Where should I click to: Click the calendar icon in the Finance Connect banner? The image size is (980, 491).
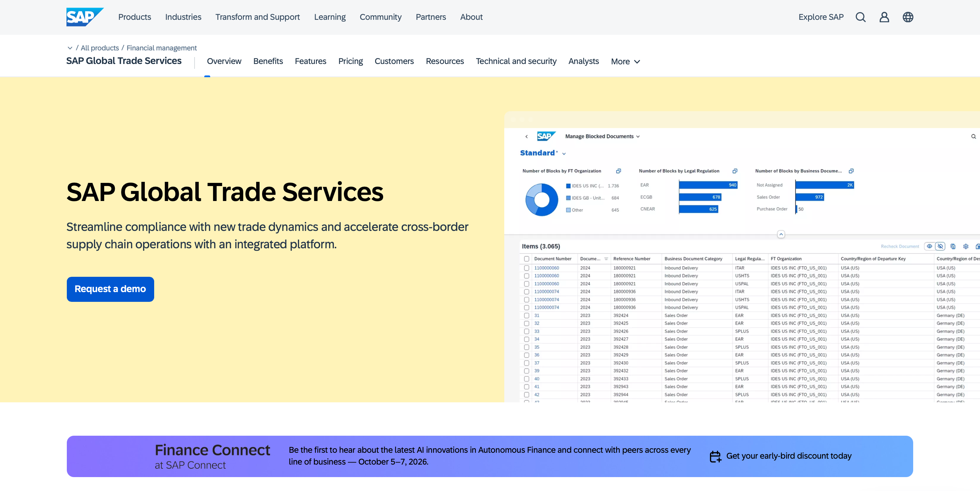715,456
